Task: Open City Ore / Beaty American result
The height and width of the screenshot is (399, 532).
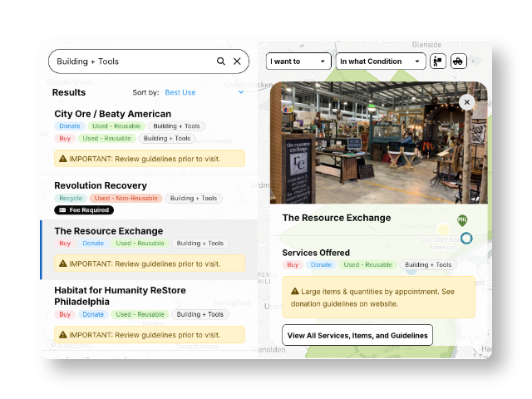Action: 113,114
